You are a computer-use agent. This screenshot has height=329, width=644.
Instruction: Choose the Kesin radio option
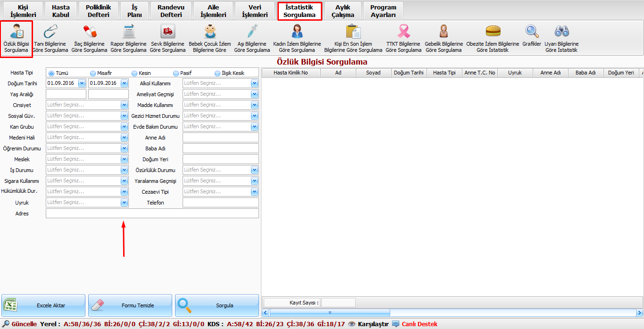(134, 73)
